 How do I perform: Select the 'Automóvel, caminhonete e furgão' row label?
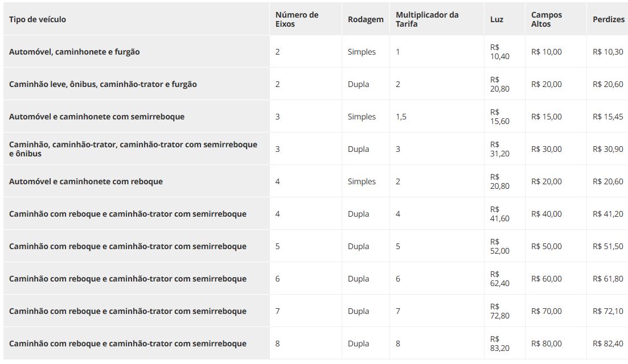tap(75, 52)
